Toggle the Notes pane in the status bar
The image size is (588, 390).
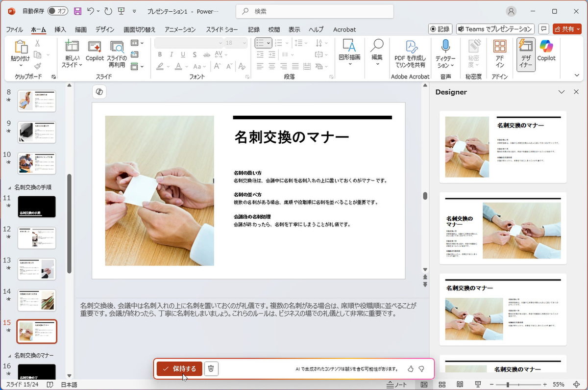(x=396, y=385)
